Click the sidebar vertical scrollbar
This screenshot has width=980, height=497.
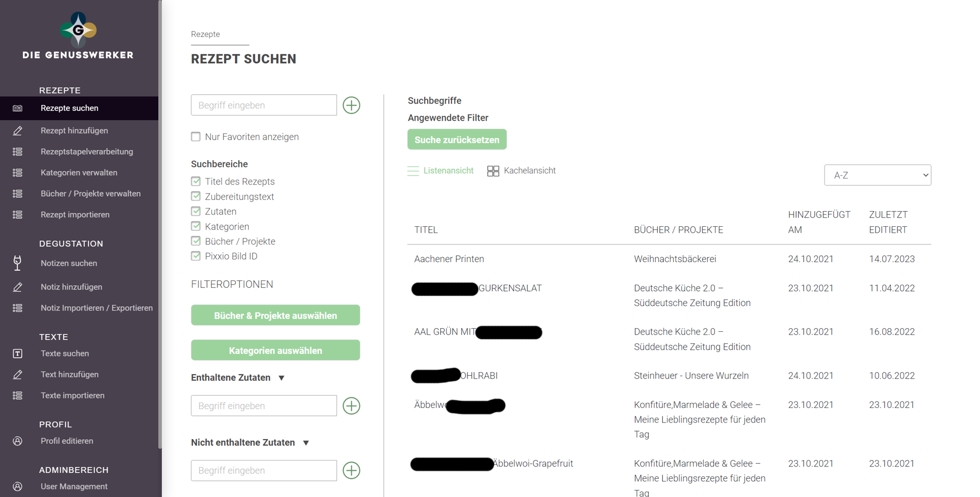pos(160,225)
